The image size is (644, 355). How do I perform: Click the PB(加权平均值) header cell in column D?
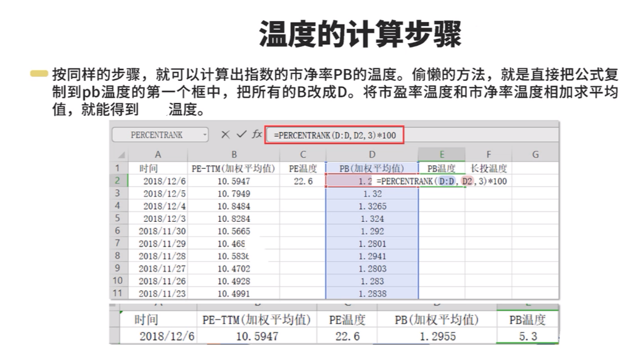372,168
